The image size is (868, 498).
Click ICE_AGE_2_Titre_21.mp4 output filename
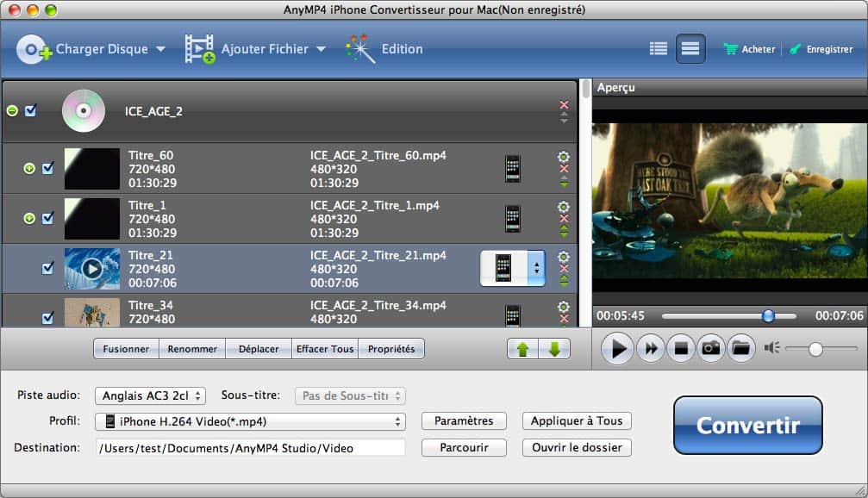pos(378,256)
